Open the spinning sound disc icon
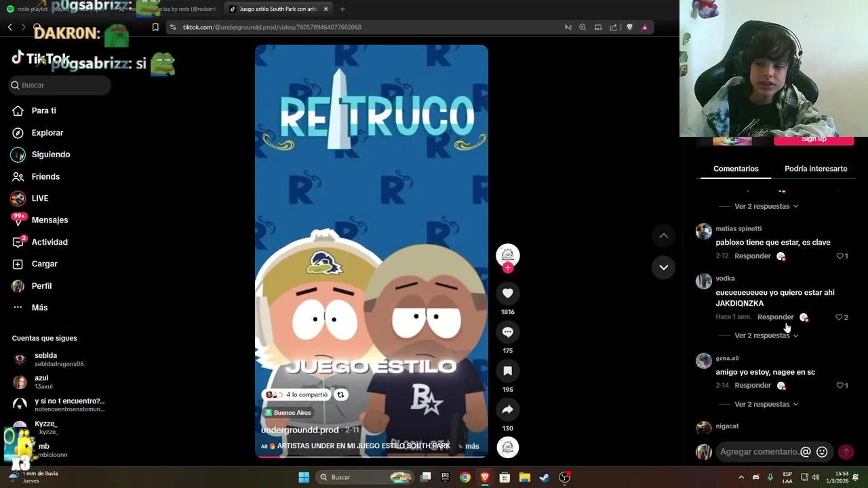Viewport: 868px width, 488px height. click(507, 447)
